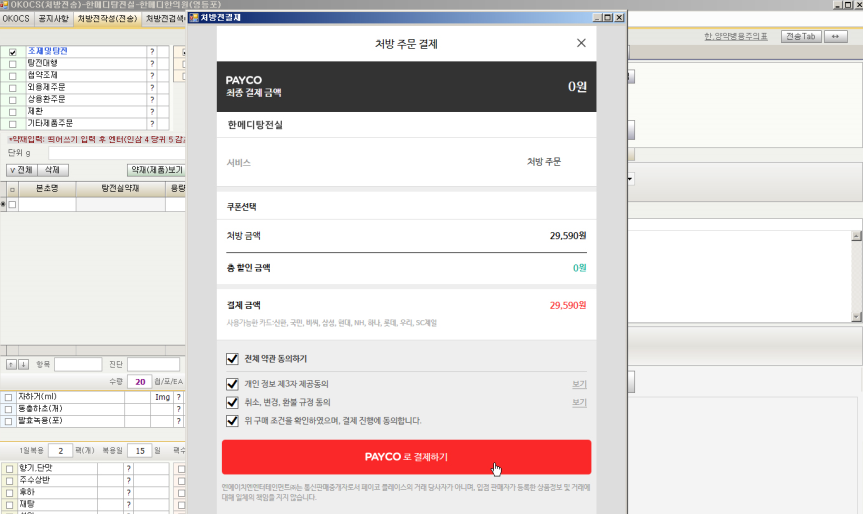Check the 동충하초(개) checkbox
The width and height of the screenshot is (863, 514).
[8, 409]
